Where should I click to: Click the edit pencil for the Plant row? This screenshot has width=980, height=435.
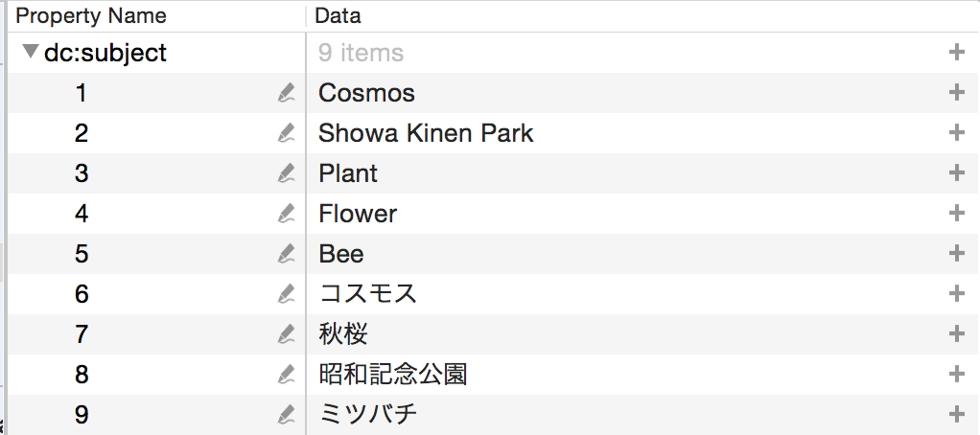point(286,173)
